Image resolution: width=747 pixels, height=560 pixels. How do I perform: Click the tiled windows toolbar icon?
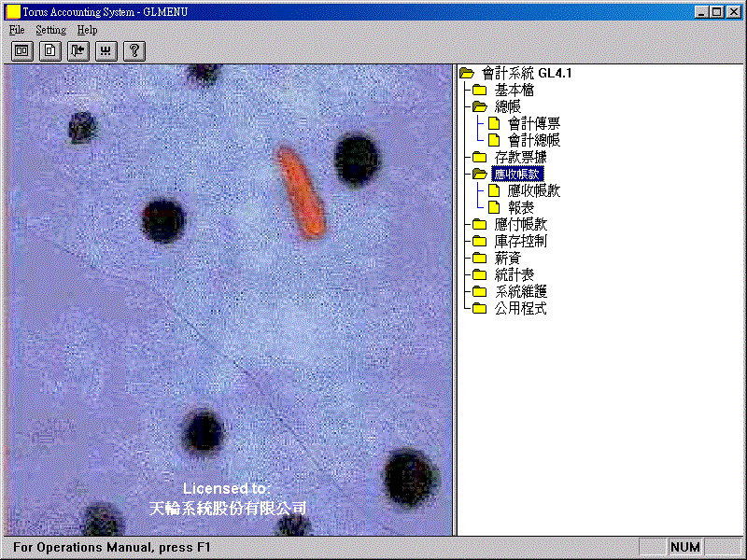coord(21,51)
